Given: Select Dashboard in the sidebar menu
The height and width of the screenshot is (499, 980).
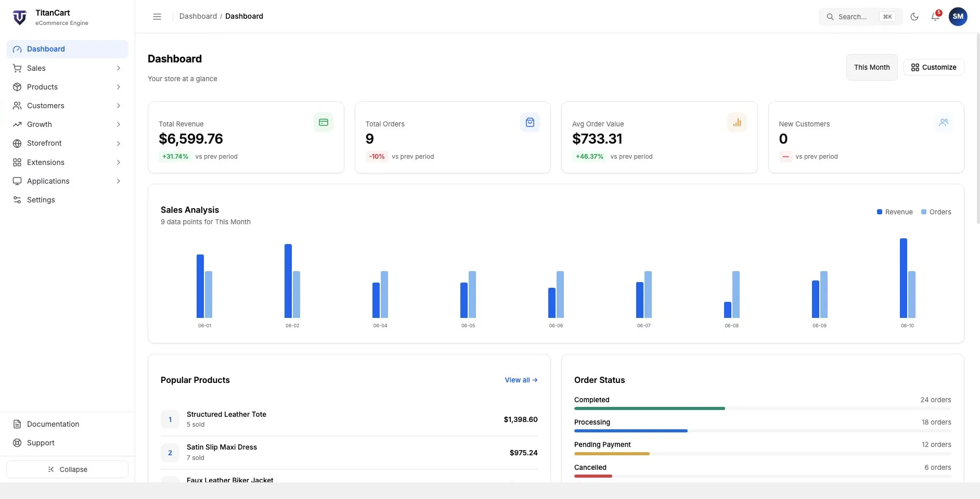Looking at the screenshot, I should click(67, 49).
